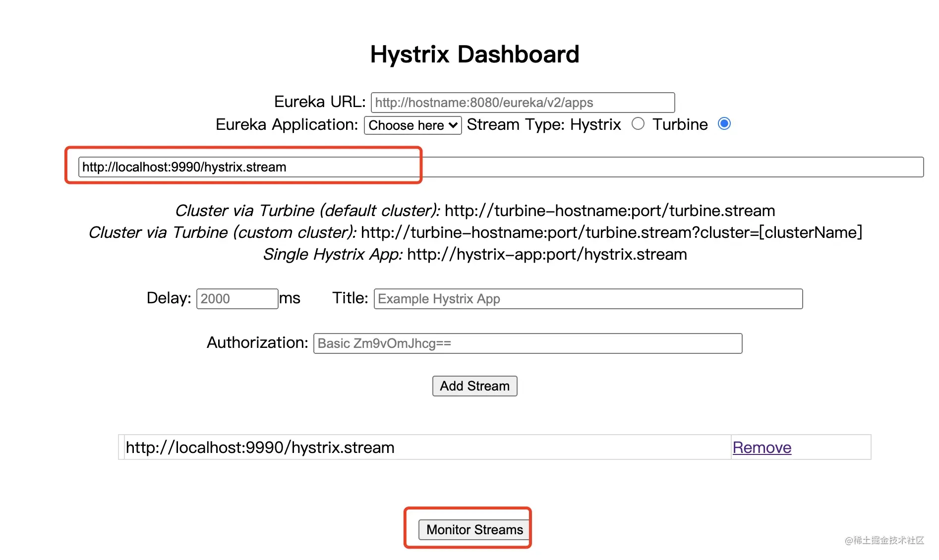This screenshot has width=939, height=560.
Task: Click the stream URL input containing localhost:9990
Action: pyautogui.click(x=501, y=167)
